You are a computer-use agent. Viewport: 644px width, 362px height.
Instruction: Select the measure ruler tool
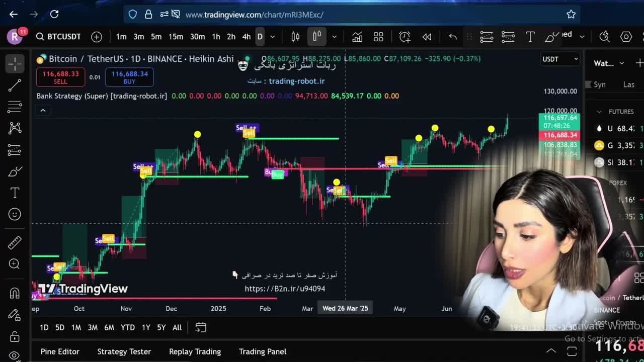[15, 242]
